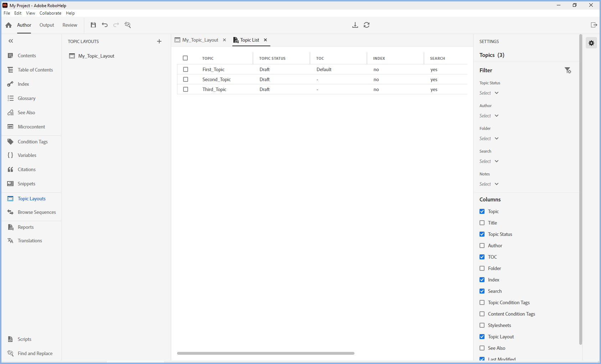This screenshot has width=601, height=364.
Task: Collapse the left sidebar with double chevron
Action: (x=11, y=41)
